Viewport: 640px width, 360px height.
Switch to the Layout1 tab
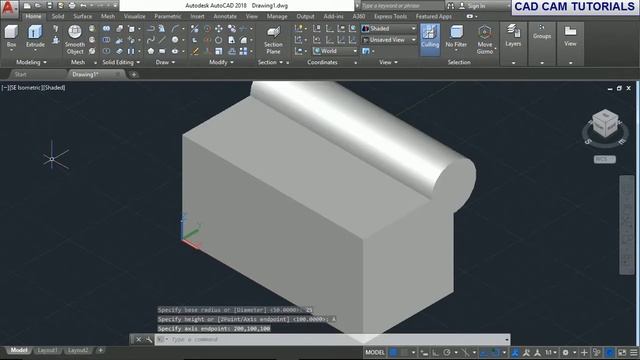coord(47,350)
